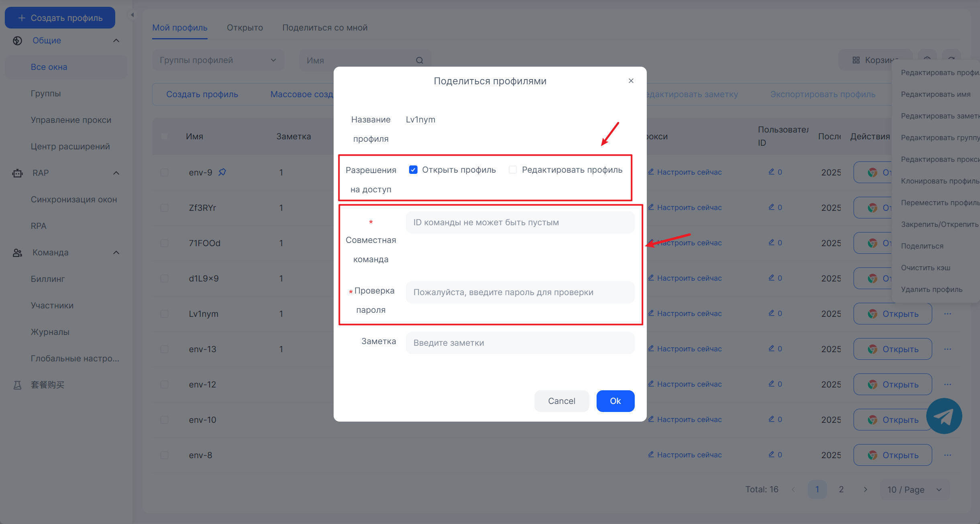Open the 10 / Page size dropdown
Screen dimensions: 980x524
point(914,489)
